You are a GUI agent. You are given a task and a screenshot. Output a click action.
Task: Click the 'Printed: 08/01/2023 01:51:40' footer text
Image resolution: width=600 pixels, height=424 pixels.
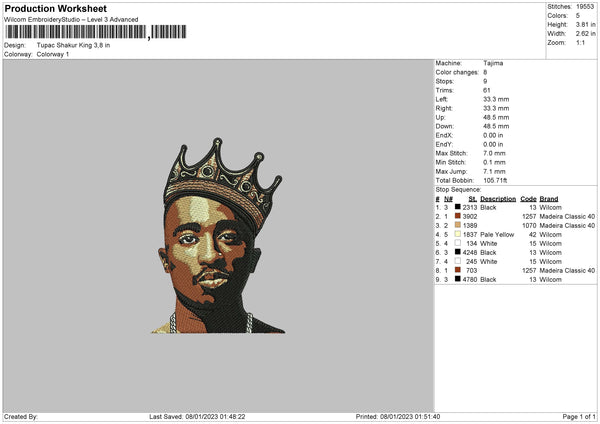[x=398, y=417]
